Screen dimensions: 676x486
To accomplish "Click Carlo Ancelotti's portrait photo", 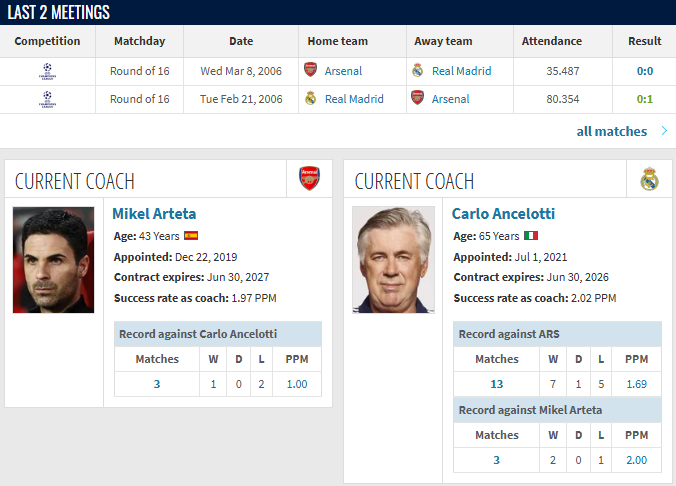I will click(x=393, y=260).
